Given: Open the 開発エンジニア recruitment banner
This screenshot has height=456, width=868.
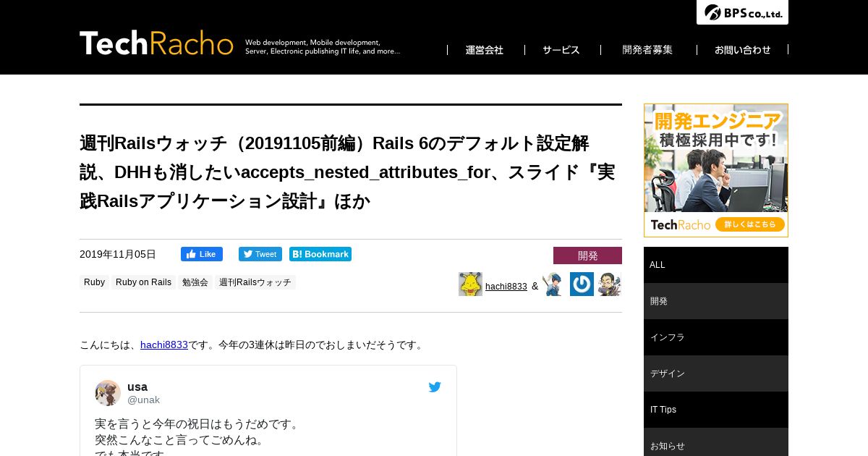Looking at the screenshot, I should tap(716, 170).
